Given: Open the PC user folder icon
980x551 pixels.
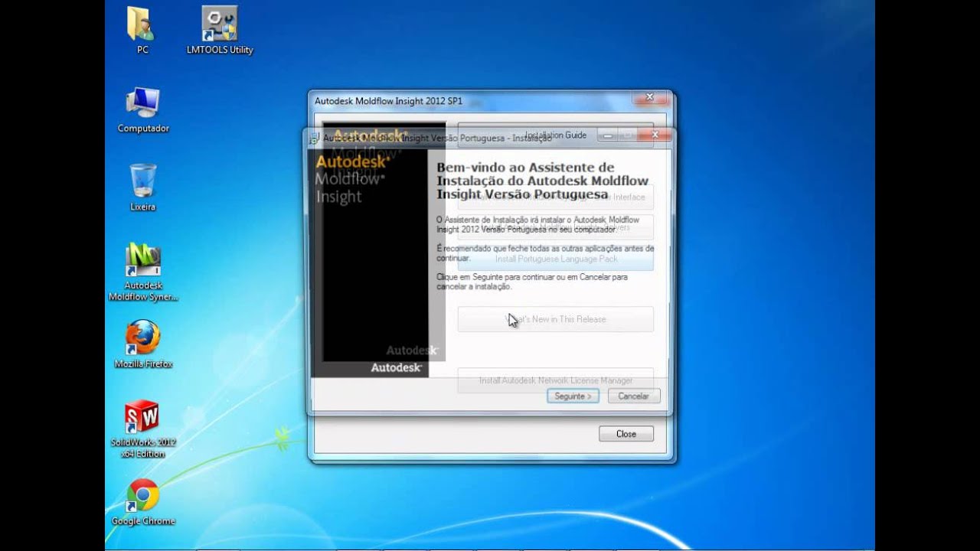Looking at the screenshot, I should pyautogui.click(x=142, y=29).
